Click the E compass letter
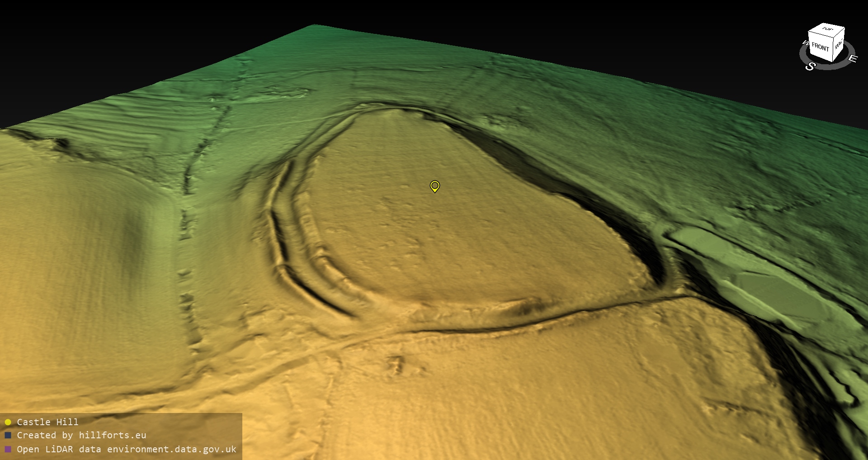 tap(853, 58)
